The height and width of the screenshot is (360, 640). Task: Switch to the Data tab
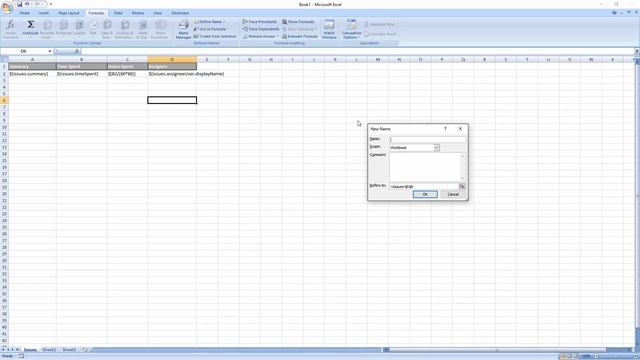[x=118, y=13]
